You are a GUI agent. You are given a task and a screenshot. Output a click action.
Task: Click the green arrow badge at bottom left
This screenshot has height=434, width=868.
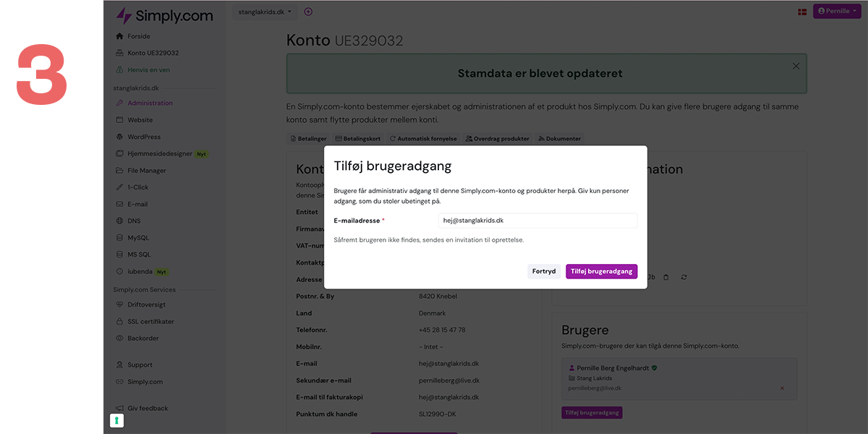click(116, 420)
